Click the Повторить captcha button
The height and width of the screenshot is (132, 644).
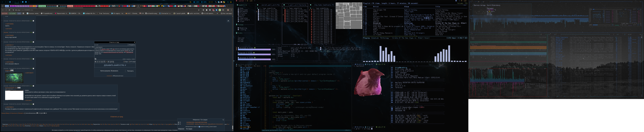[x=130, y=71]
